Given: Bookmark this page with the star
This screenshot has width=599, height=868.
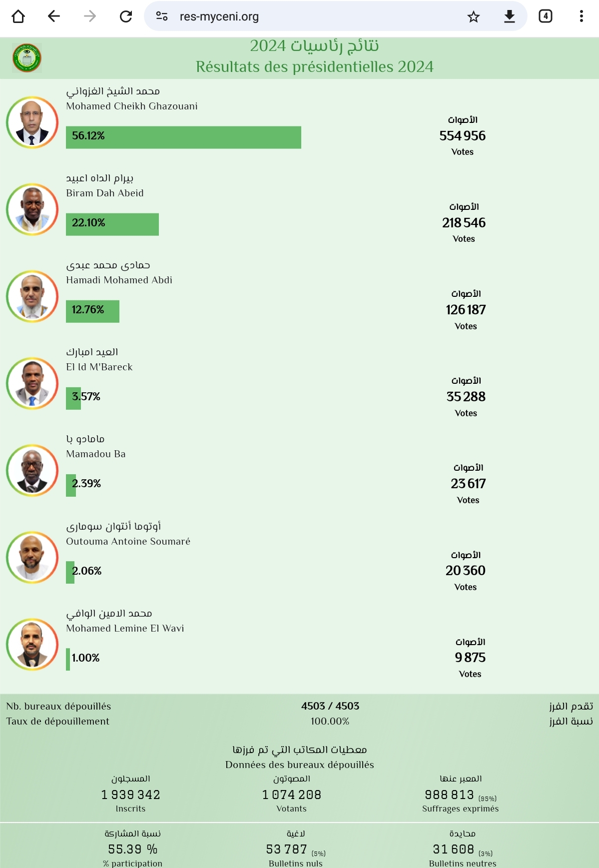Looking at the screenshot, I should click(x=473, y=17).
